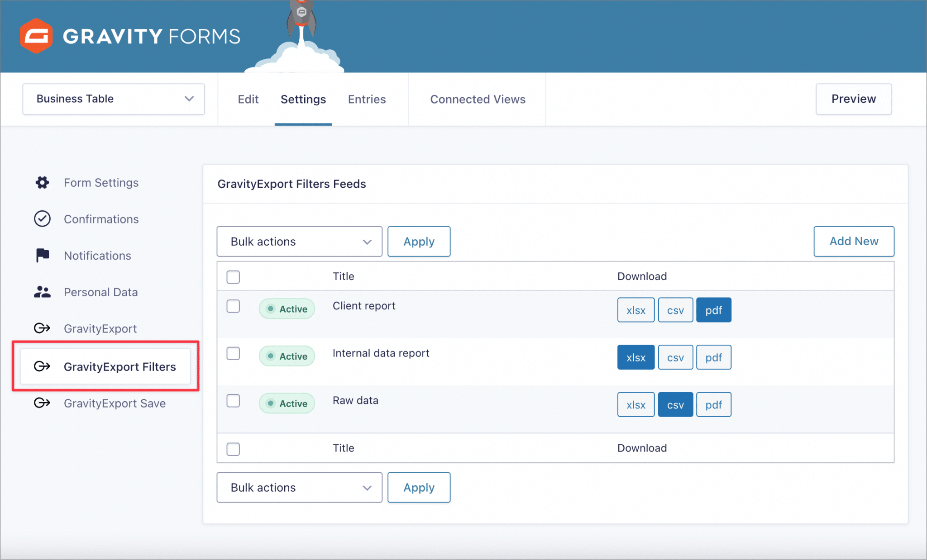Check the Client report row checkbox
Viewport: 927px width, 560px height.
pyautogui.click(x=233, y=306)
